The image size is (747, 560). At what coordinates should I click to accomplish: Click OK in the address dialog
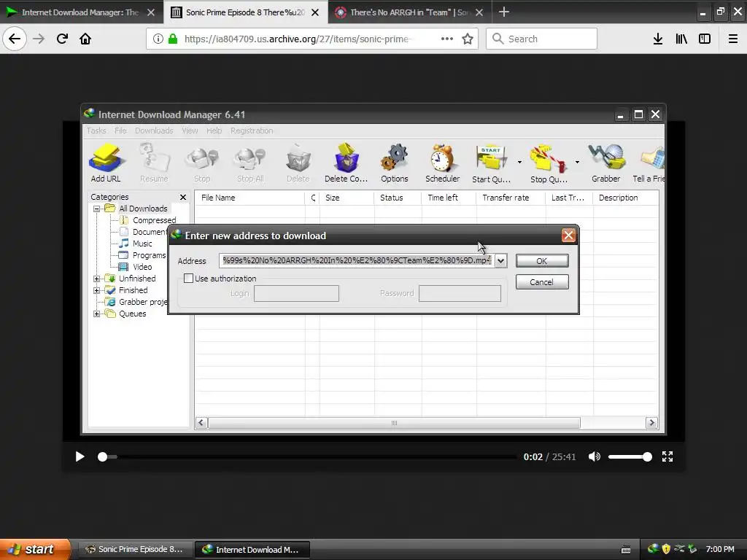542,261
